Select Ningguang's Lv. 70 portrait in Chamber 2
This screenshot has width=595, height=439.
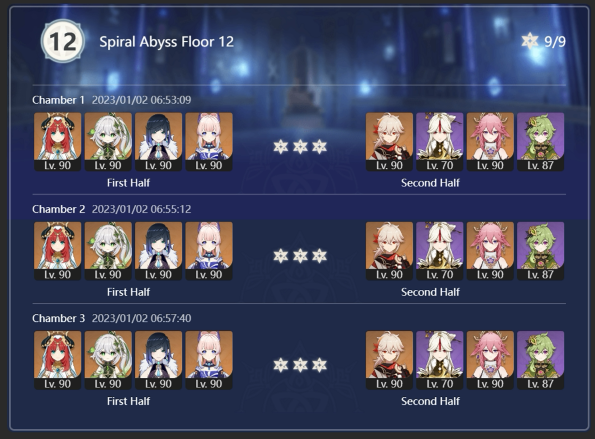coord(440,251)
